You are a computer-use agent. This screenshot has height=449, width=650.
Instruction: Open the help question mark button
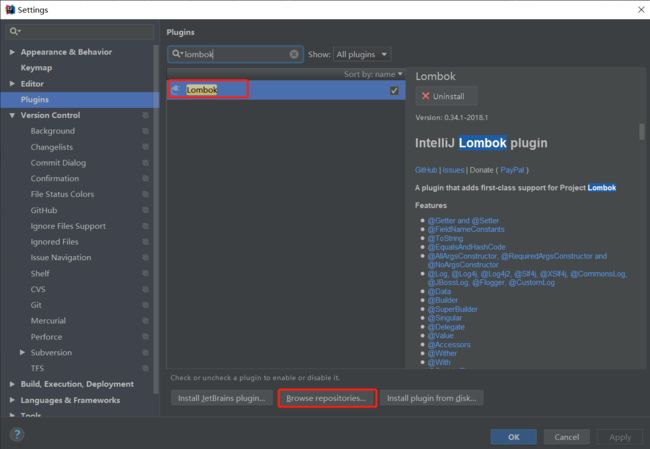[x=17, y=434]
